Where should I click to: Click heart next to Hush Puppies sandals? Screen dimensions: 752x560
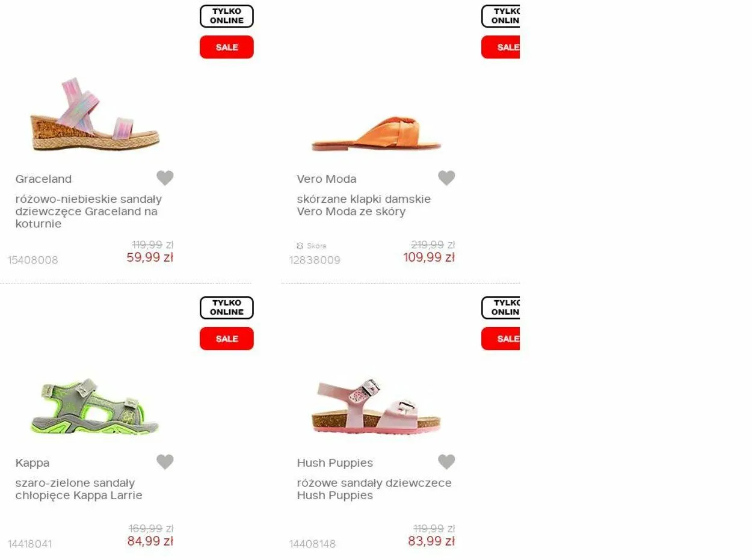(446, 462)
